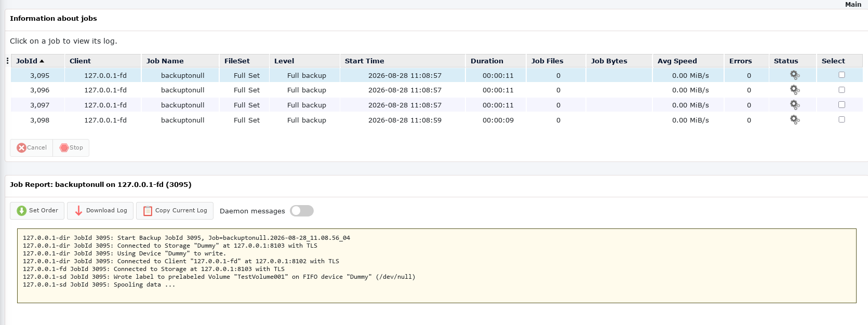The image size is (868, 325).
Task: Click the Stop job button
Action: [x=71, y=148]
